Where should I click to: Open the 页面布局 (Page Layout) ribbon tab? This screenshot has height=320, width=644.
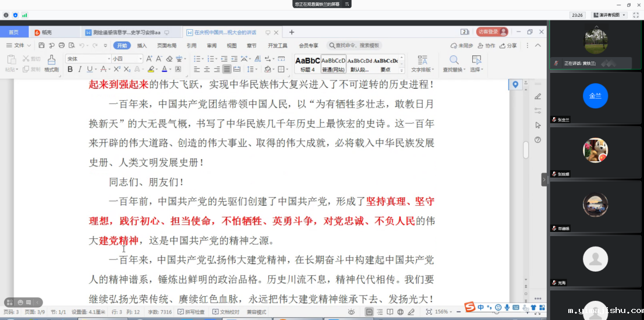click(167, 45)
